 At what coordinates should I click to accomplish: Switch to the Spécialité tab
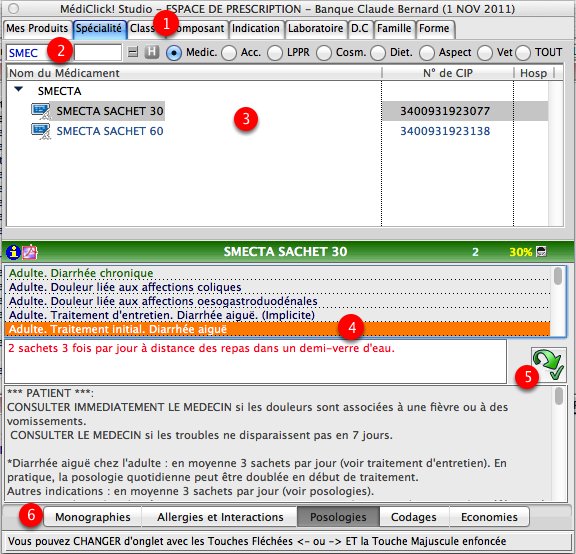pos(99,29)
